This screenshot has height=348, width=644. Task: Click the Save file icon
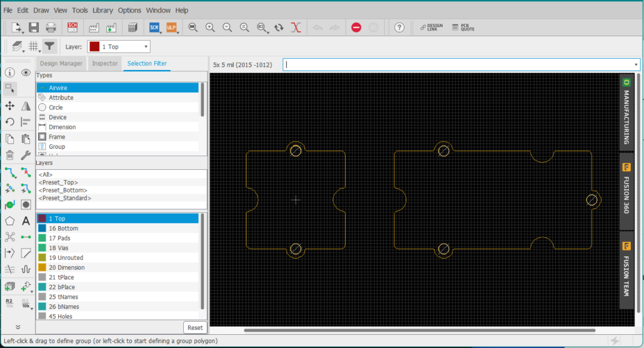34,27
